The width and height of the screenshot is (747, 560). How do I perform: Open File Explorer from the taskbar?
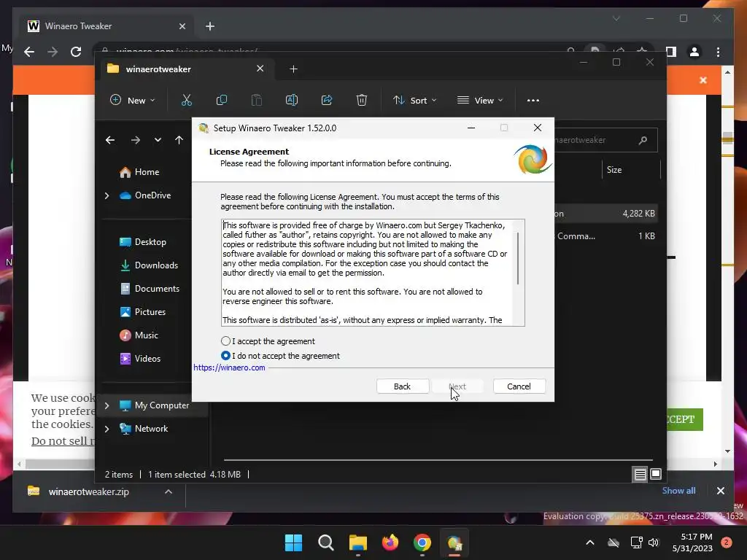coord(357,542)
